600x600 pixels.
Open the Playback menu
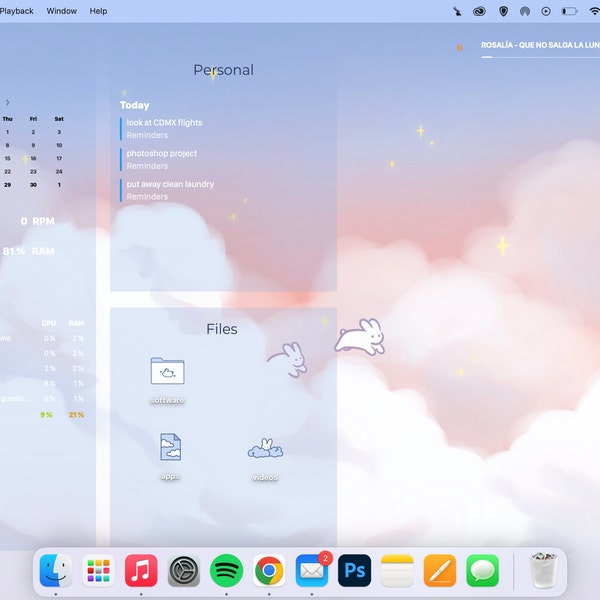pyautogui.click(x=16, y=11)
